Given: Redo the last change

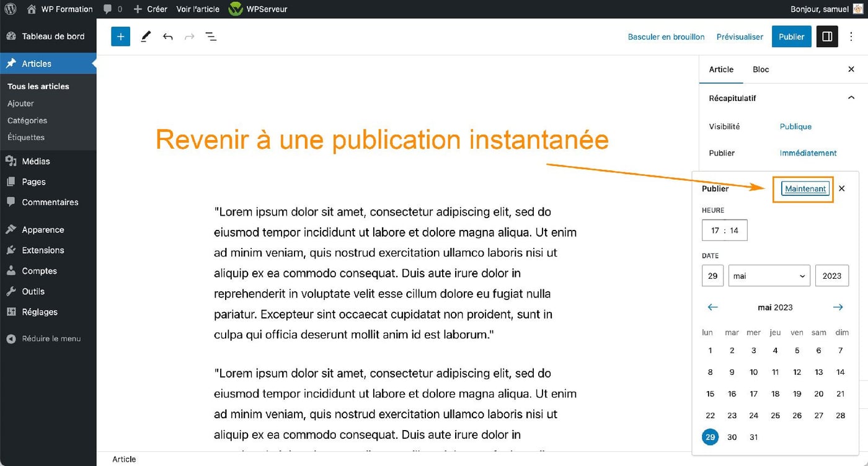Looking at the screenshot, I should pos(188,36).
